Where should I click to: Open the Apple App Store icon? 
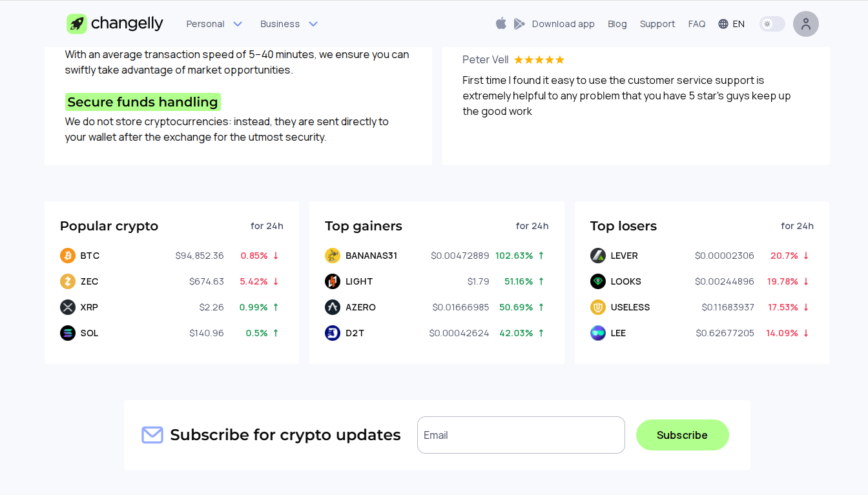coord(501,23)
